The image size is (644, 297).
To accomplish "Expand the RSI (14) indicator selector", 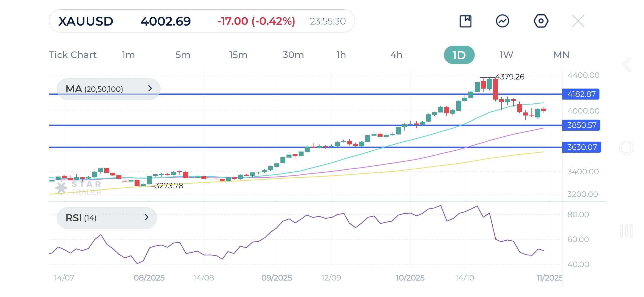I will point(107,218).
